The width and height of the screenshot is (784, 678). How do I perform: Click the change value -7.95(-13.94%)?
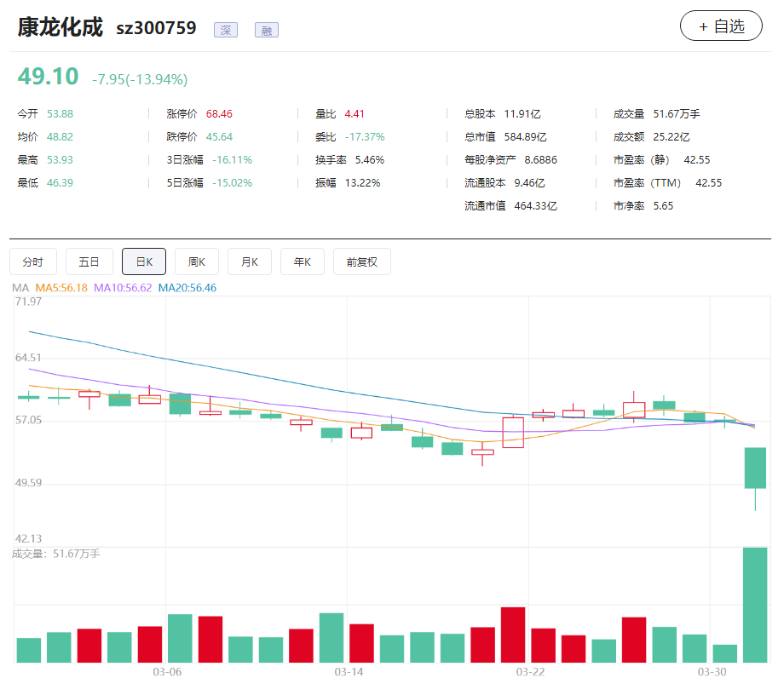tap(140, 79)
